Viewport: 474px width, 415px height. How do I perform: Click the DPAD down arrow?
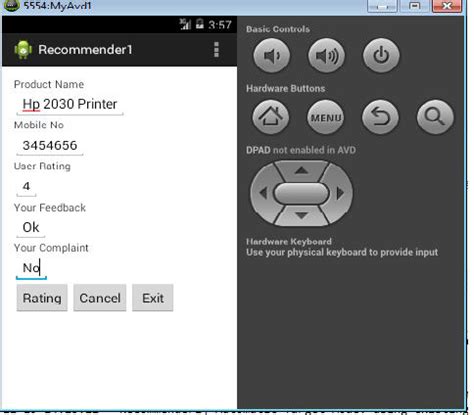pos(301,216)
